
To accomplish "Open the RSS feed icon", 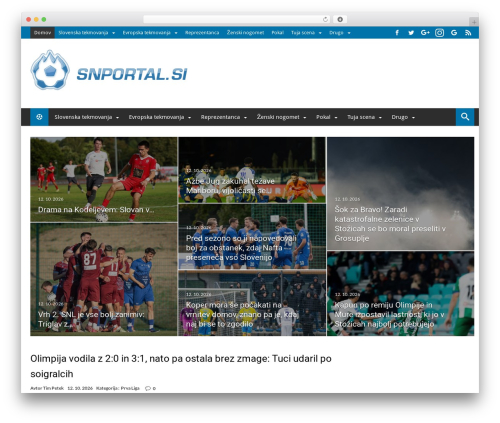I will (x=468, y=33).
